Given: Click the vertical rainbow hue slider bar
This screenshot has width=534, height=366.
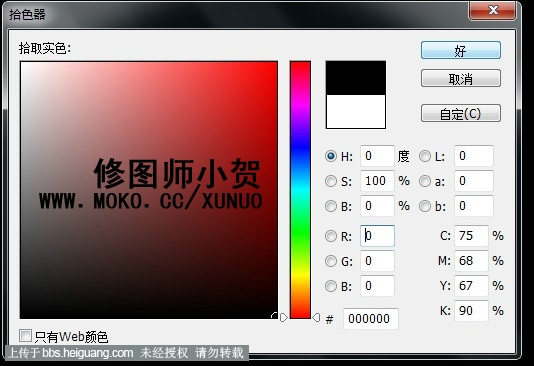Looking at the screenshot, I should tap(300, 190).
